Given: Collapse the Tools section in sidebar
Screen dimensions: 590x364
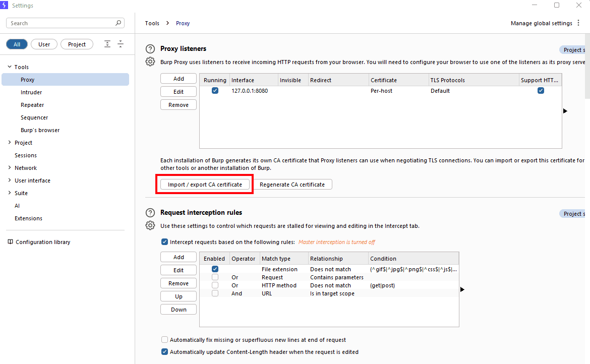Looking at the screenshot, I should tap(9, 67).
